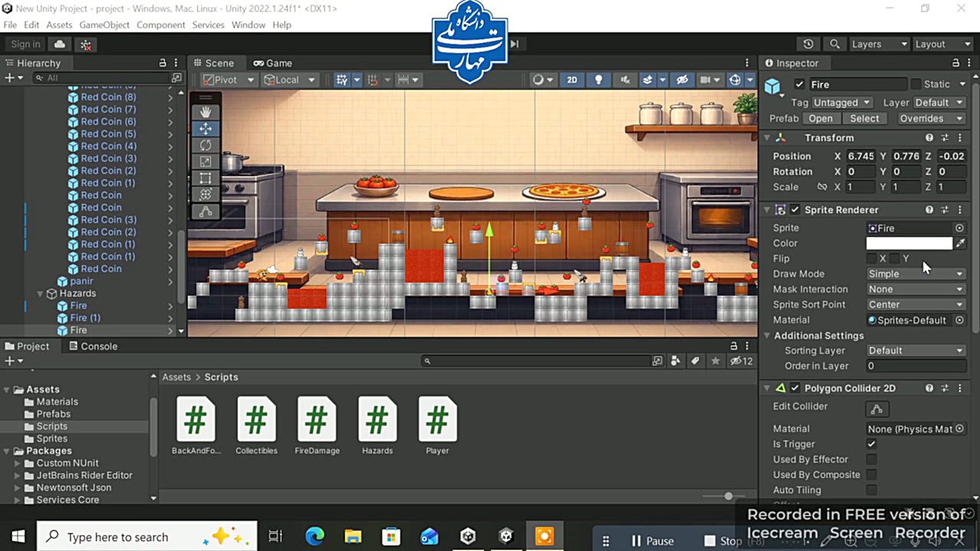The width and height of the screenshot is (980, 551).
Task: Lock the Hierarchy panel
Action: [x=162, y=64]
